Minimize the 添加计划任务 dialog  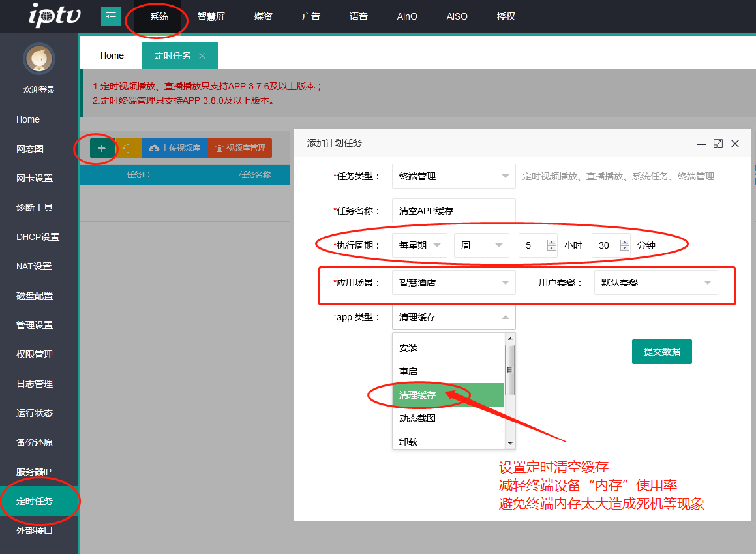click(701, 144)
